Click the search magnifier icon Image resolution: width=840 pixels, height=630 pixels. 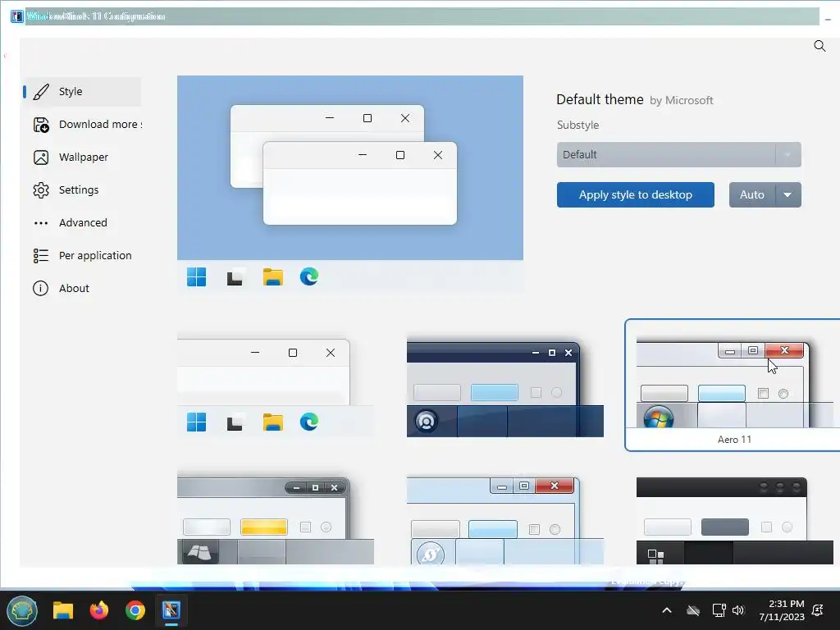[819, 46]
